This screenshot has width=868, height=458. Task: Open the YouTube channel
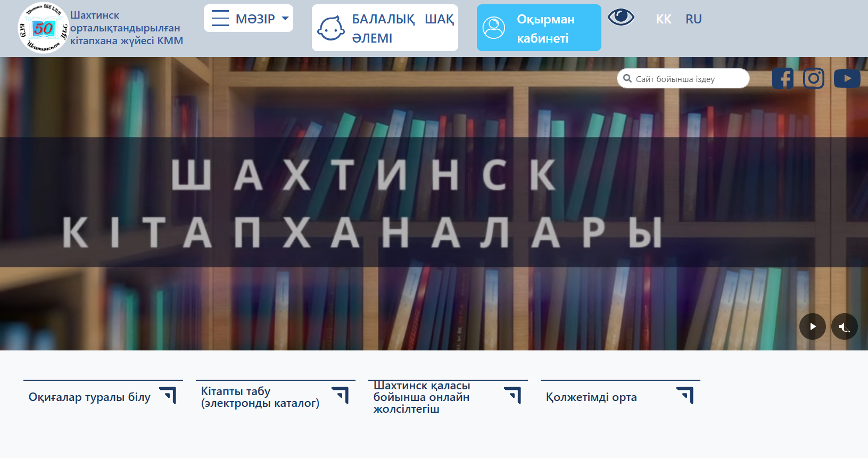coord(847,79)
